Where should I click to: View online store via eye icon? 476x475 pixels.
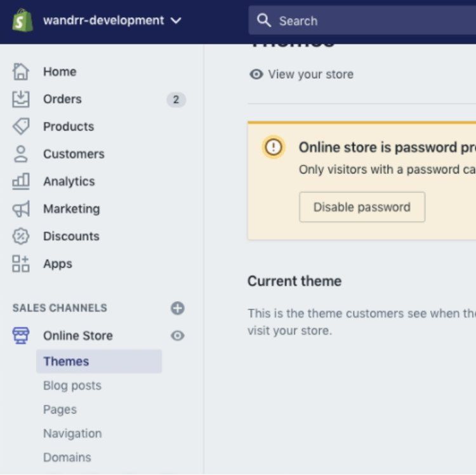coord(178,336)
